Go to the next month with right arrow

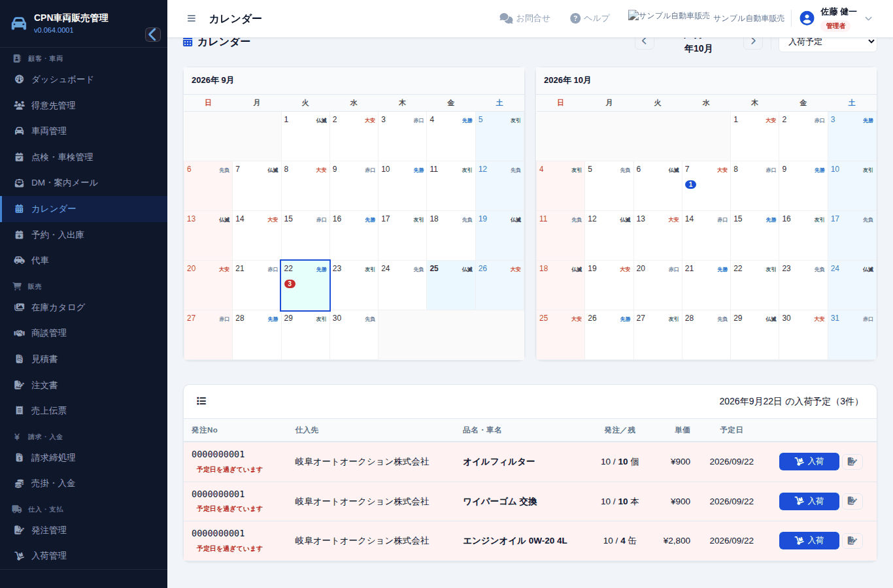point(753,41)
